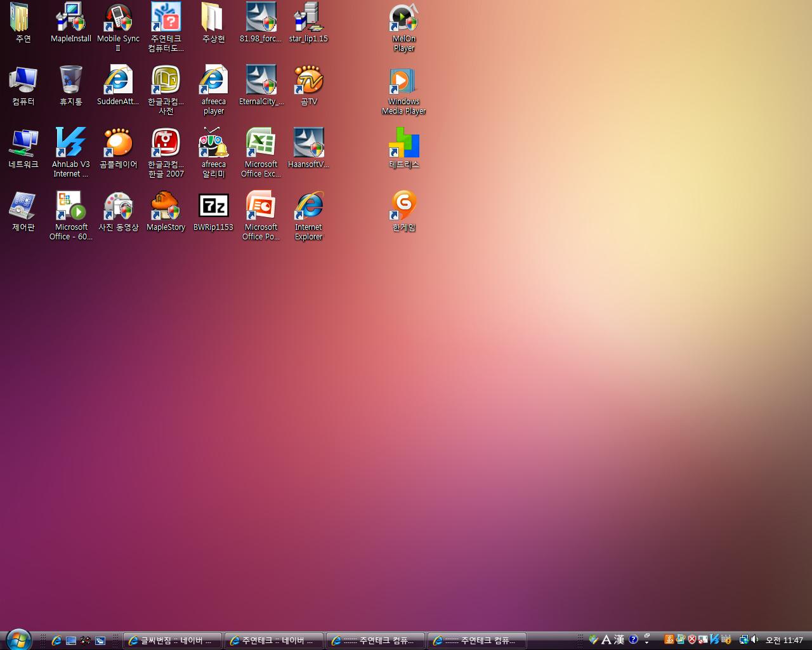This screenshot has width=812, height=650.
Task: Select the MapleStory shortcut icon
Action: tap(166, 211)
